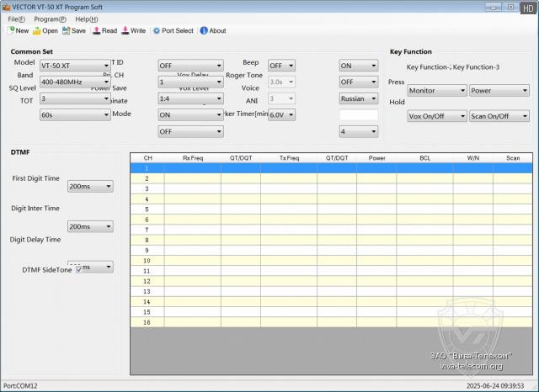Image resolution: width=539 pixels, height=392 pixels.
Task: Open the Program menu
Action: (50, 19)
